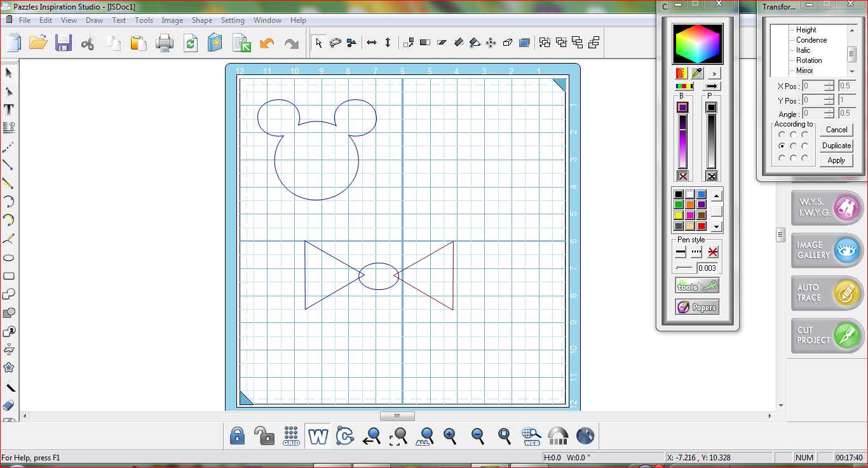Choose the Ellipse tool in left toolbar
This screenshot has height=468, width=868.
point(9,258)
